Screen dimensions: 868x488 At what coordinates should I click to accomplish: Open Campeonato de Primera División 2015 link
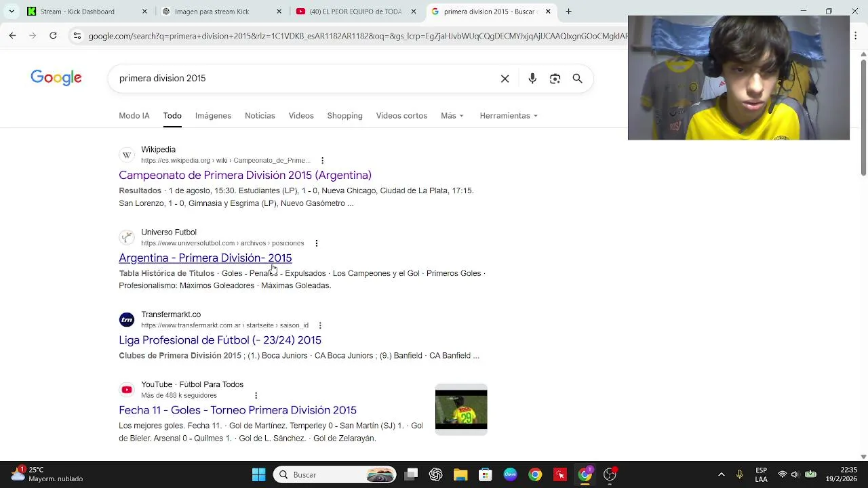point(245,175)
